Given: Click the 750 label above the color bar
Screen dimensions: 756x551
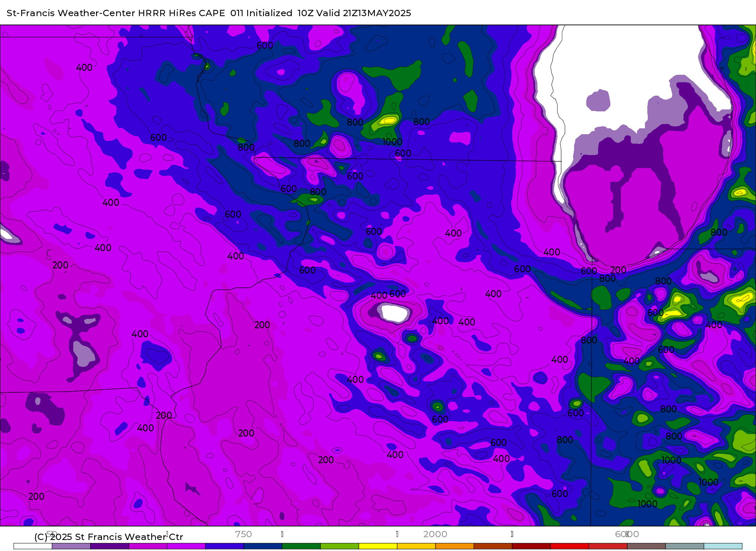Looking at the screenshot, I should [x=243, y=534].
